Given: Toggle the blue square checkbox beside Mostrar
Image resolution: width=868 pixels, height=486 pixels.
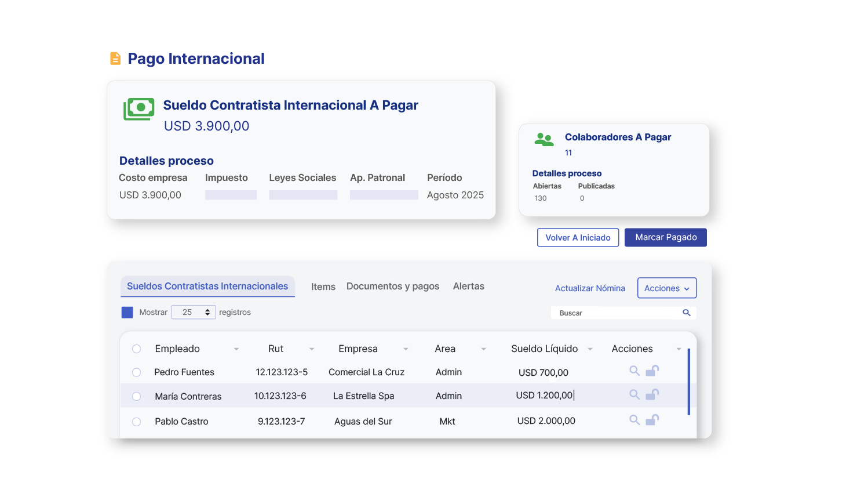Looking at the screenshot, I should (127, 312).
